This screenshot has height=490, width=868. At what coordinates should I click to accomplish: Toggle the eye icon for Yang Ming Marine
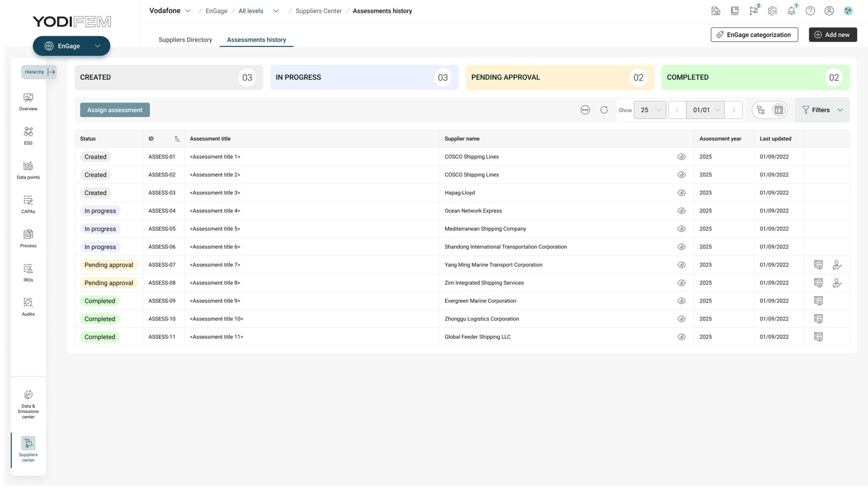681,265
